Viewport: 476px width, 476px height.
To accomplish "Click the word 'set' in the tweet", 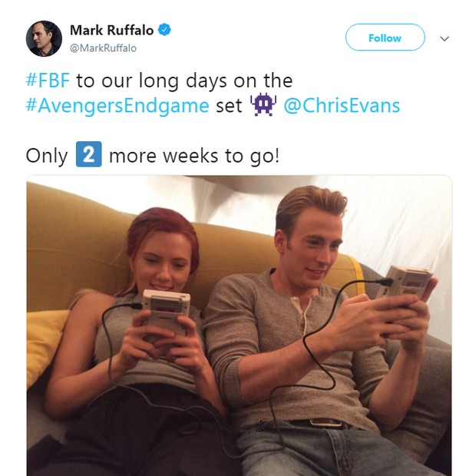I will (x=229, y=106).
